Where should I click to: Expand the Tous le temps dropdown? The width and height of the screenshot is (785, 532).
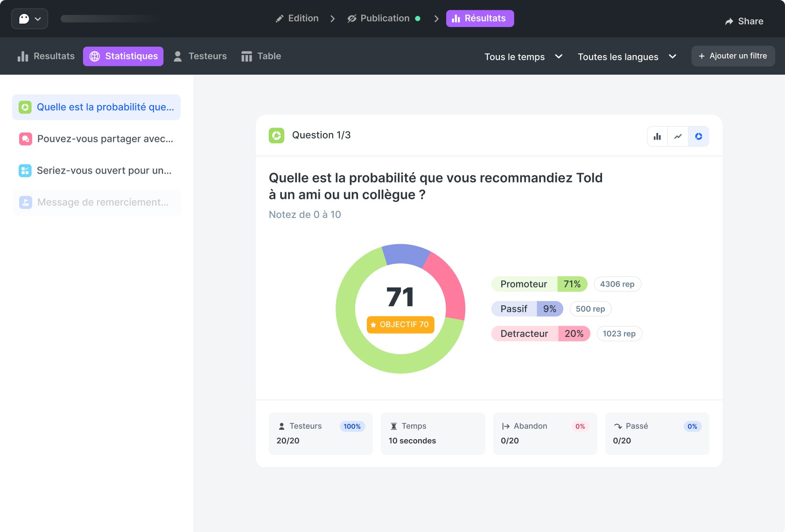pos(523,56)
